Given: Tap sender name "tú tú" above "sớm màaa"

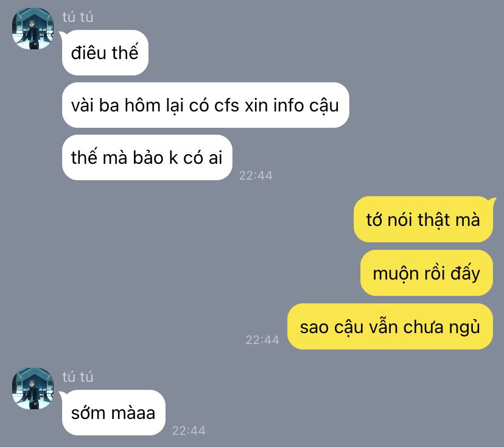Looking at the screenshot, I should (77, 376).
